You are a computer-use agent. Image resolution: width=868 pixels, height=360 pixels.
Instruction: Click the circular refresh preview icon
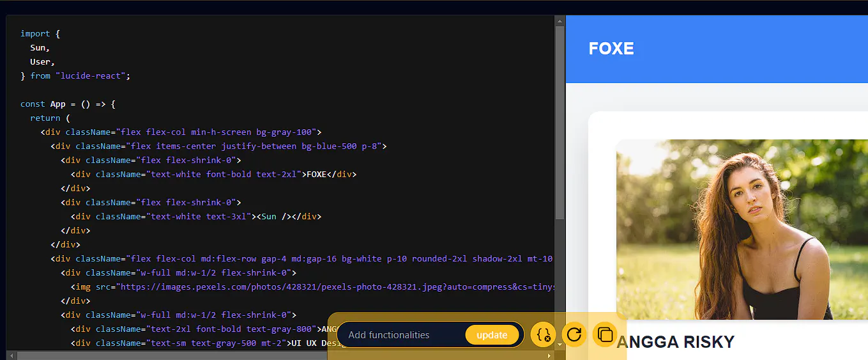(574, 334)
